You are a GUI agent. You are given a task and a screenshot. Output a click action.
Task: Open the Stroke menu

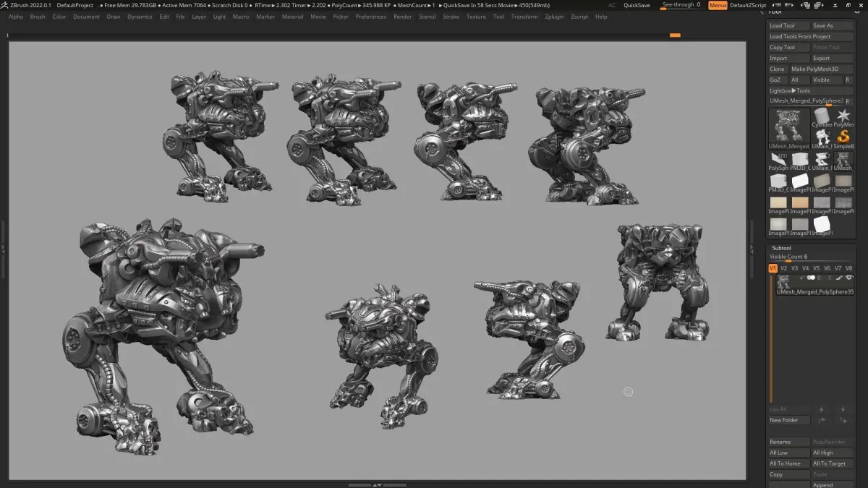point(451,17)
